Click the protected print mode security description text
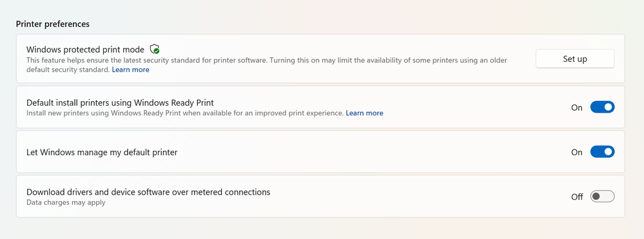644x239 pixels. (267, 65)
